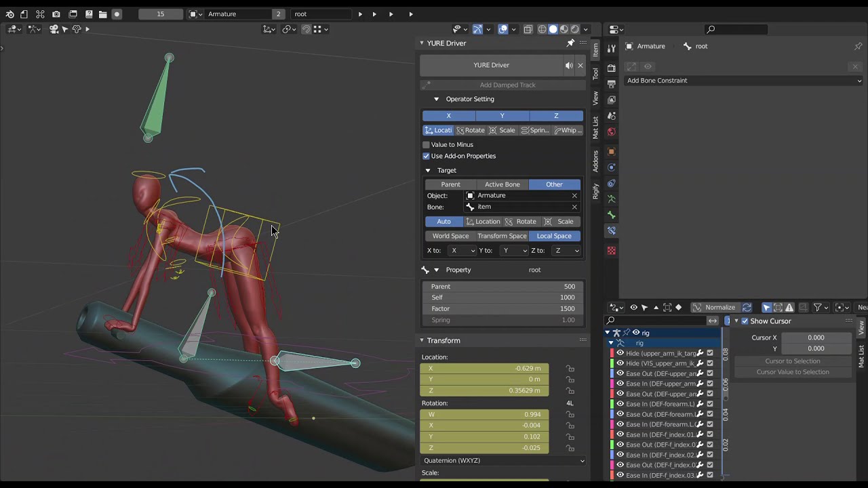Viewport: 868px width, 488px height.
Task: Click the YURE Driver speaker icon
Action: coord(570,65)
